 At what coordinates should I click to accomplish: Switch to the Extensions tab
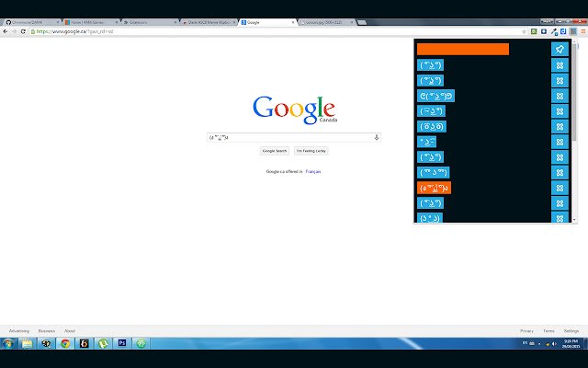(x=149, y=22)
